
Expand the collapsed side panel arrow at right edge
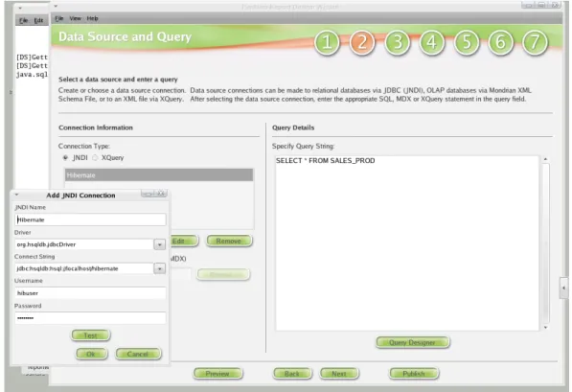click(x=564, y=288)
